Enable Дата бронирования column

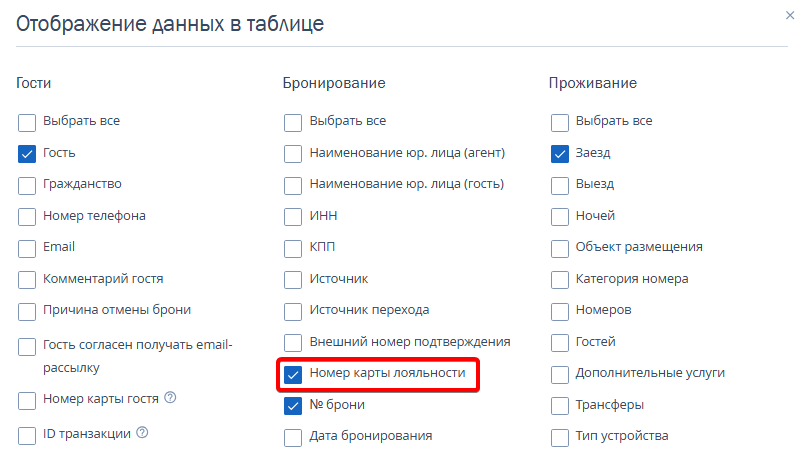point(293,437)
